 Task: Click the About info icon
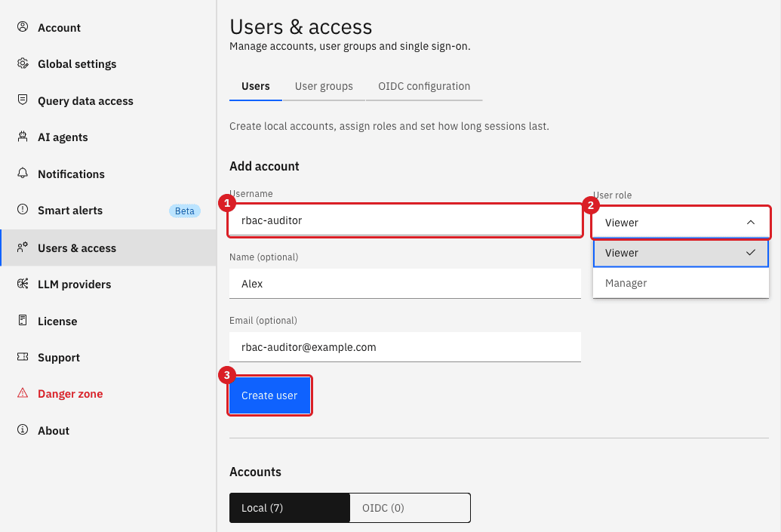point(23,429)
